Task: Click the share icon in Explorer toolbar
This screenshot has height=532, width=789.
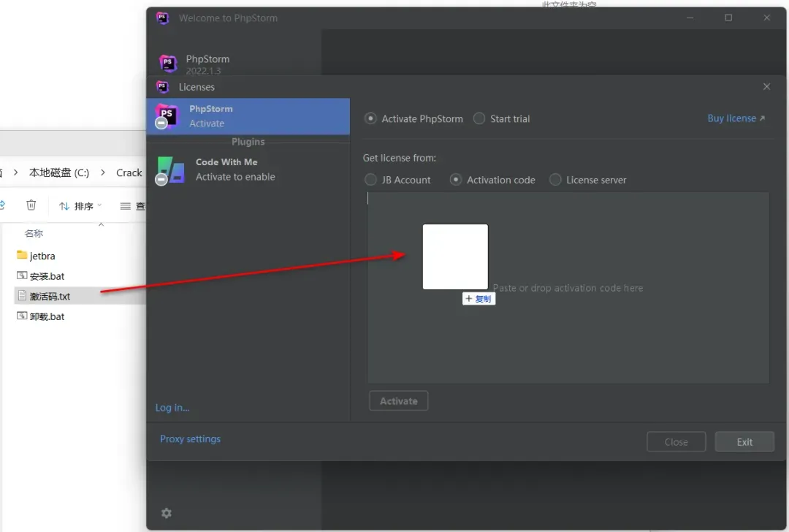Action: [x=2, y=205]
